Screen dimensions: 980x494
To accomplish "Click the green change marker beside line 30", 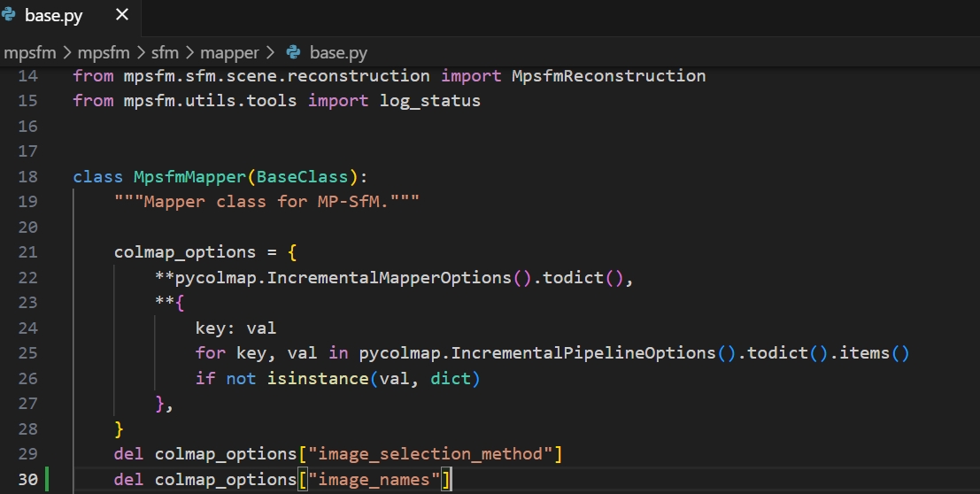I will pyautogui.click(x=46, y=480).
